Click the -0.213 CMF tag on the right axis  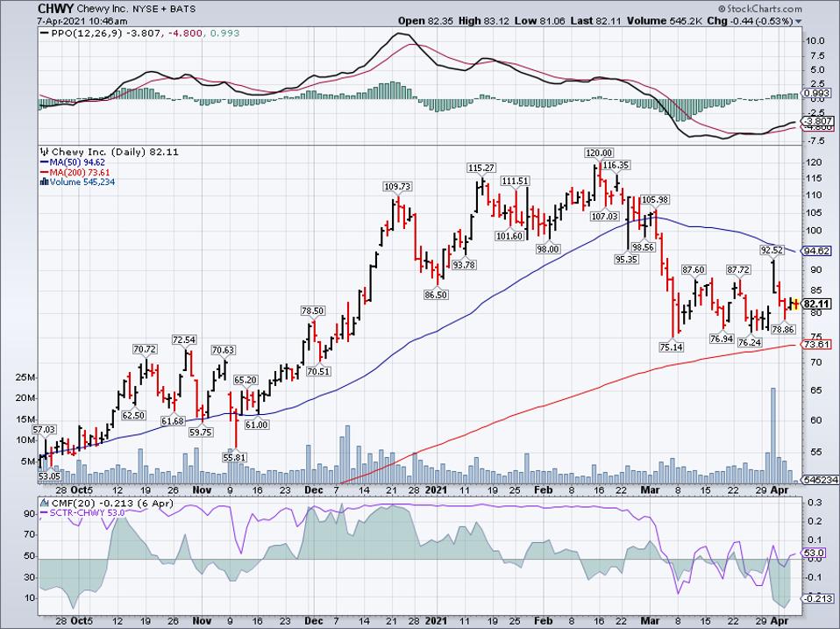coord(816,598)
